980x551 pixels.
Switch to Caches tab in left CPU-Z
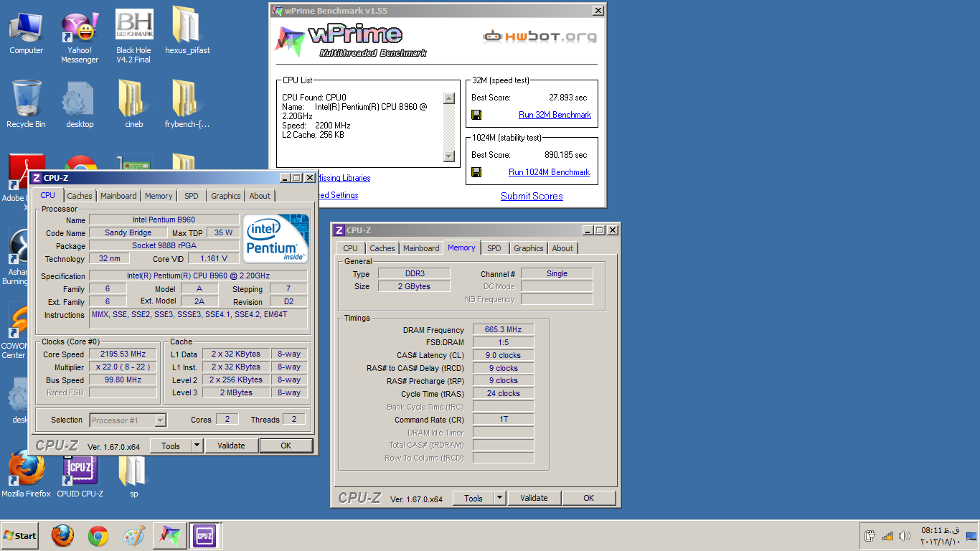[x=80, y=196]
